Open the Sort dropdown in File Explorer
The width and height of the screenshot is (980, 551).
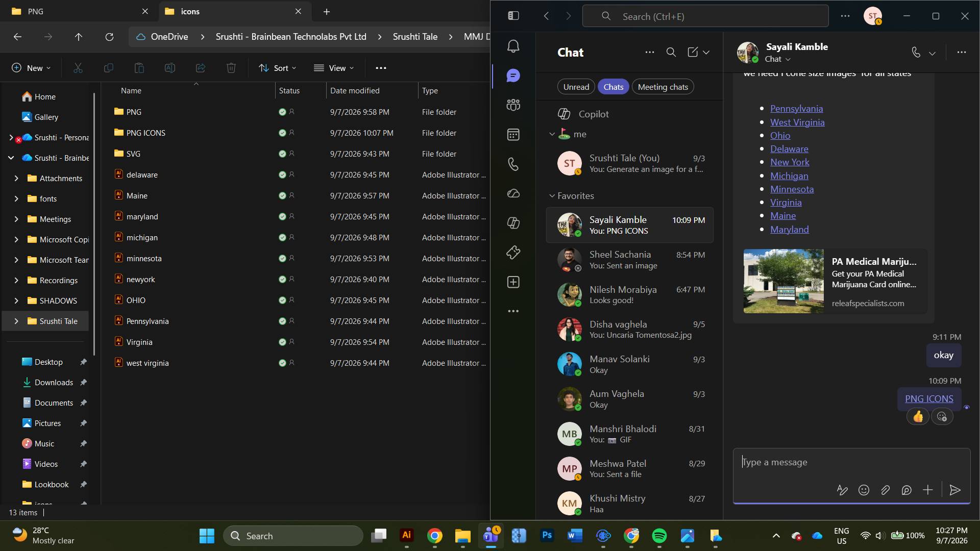[x=277, y=68]
